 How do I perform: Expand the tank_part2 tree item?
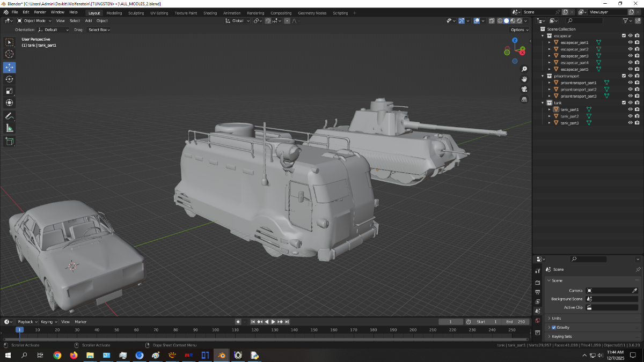(550, 116)
